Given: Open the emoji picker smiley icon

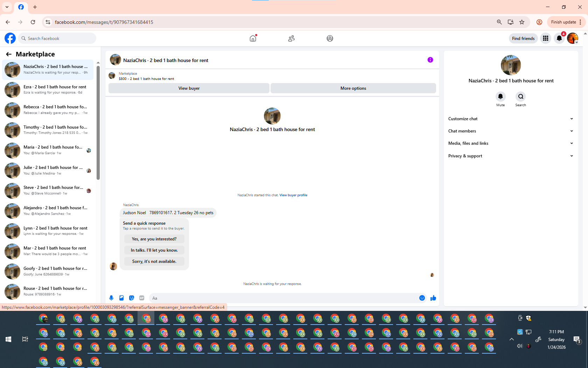Looking at the screenshot, I should pyautogui.click(x=422, y=298).
